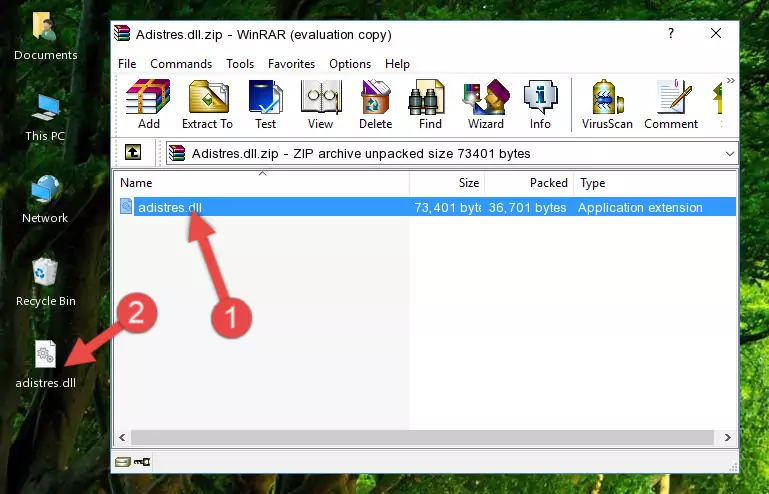The height and width of the screenshot is (494, 769).
Task: Start VirusScan on the archive
Action: tap(607, 104)
